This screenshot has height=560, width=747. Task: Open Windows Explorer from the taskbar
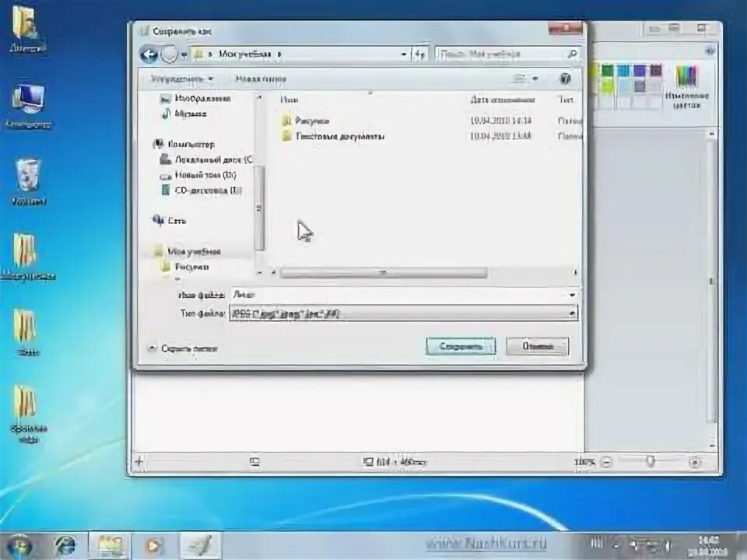[x=109, y=546]
